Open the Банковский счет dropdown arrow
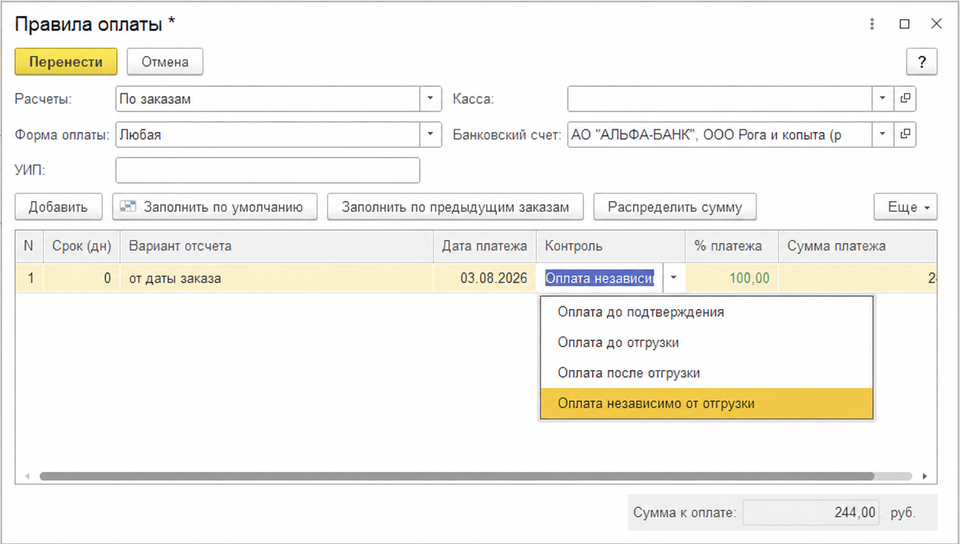 [882, 134]
